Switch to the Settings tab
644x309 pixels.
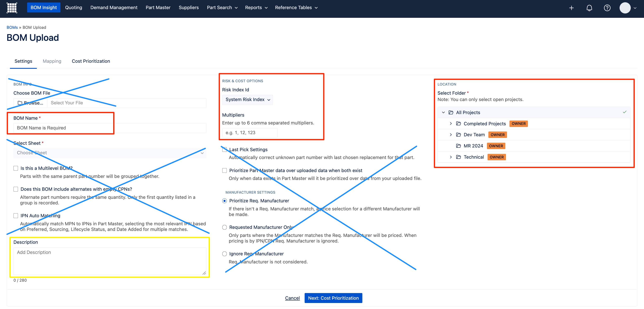[x=23, y=61]
